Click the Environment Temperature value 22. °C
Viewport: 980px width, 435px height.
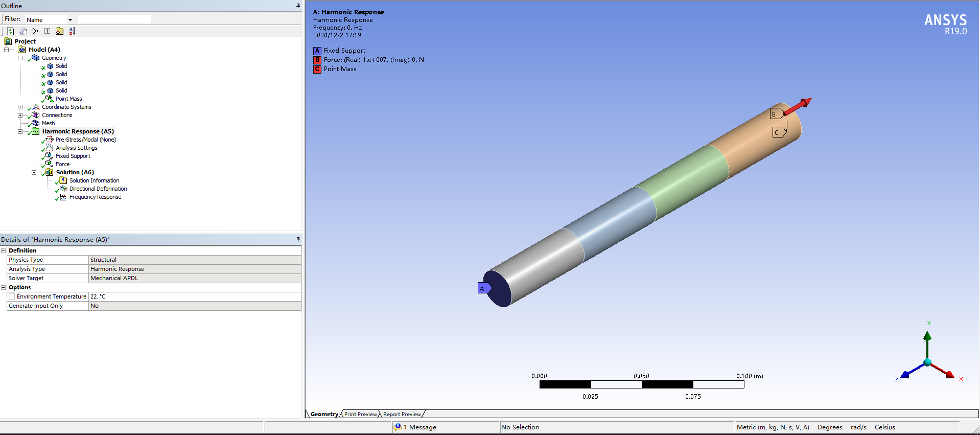tap(195, 296)
